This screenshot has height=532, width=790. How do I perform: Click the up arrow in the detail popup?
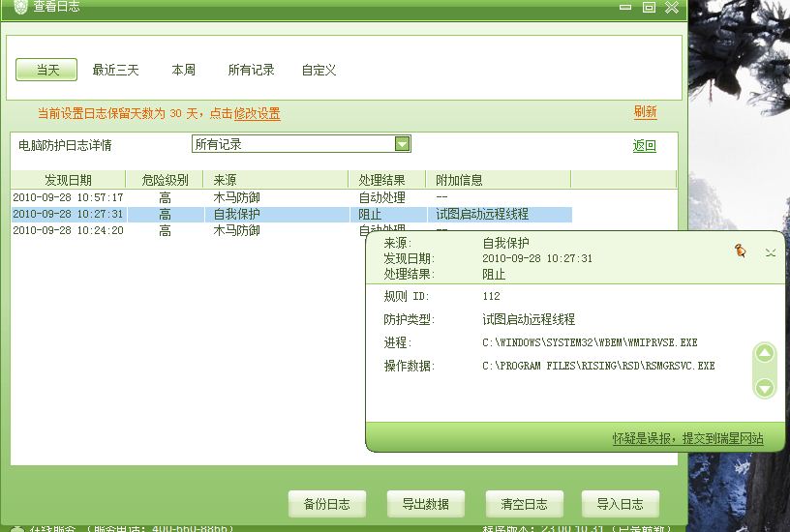pyautogui.click(x=765, y=353)
